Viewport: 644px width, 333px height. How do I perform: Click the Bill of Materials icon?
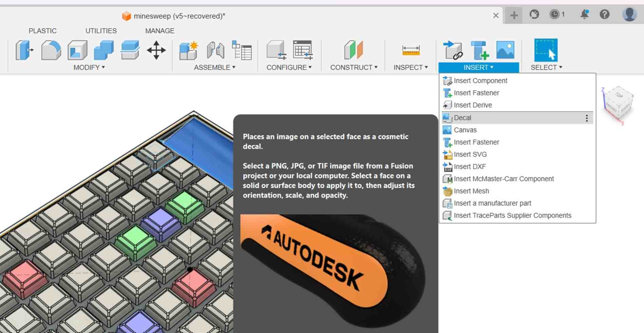pos(242,50)
